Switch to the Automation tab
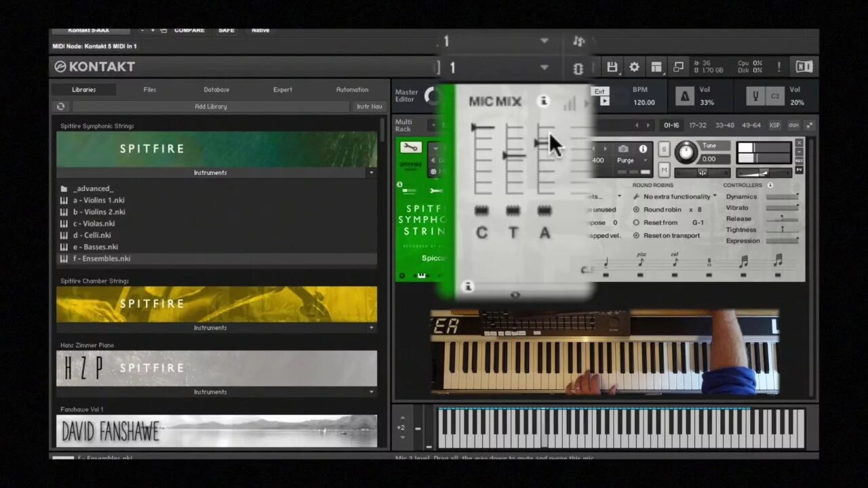868x488 pixels. tap(353, 89)
